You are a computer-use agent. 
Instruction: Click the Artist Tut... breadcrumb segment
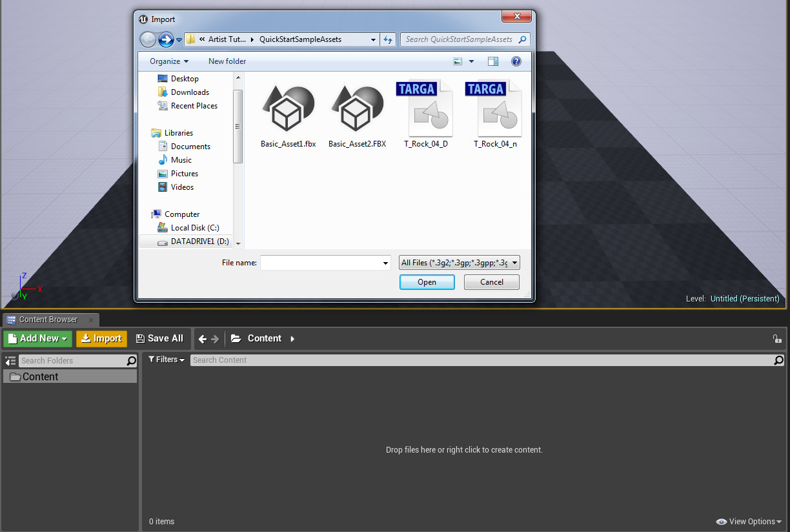227,39
